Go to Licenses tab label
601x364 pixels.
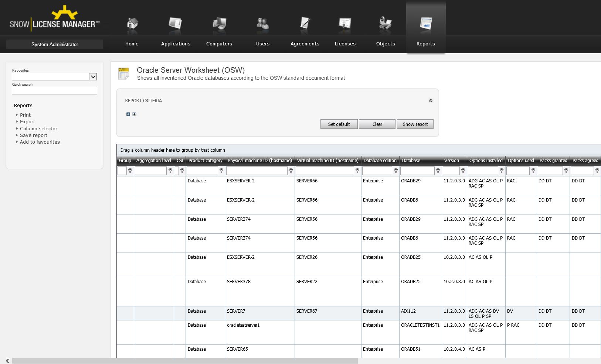click(x=345, y=44)
